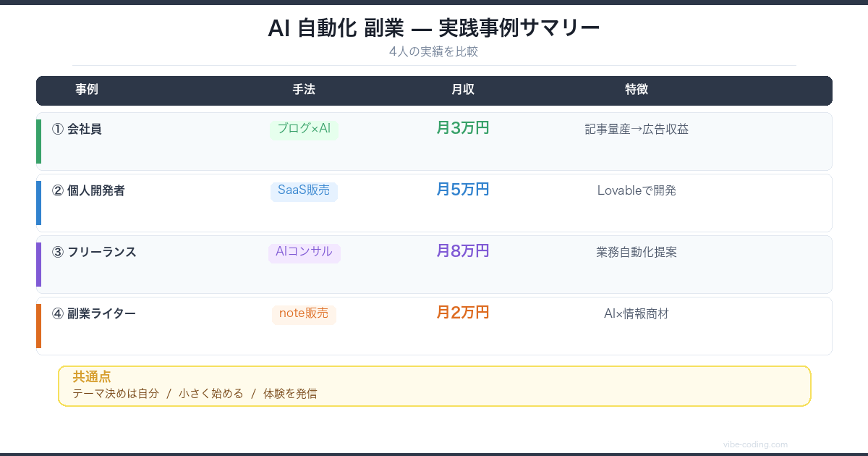Select the note販売 method badge

304,313
